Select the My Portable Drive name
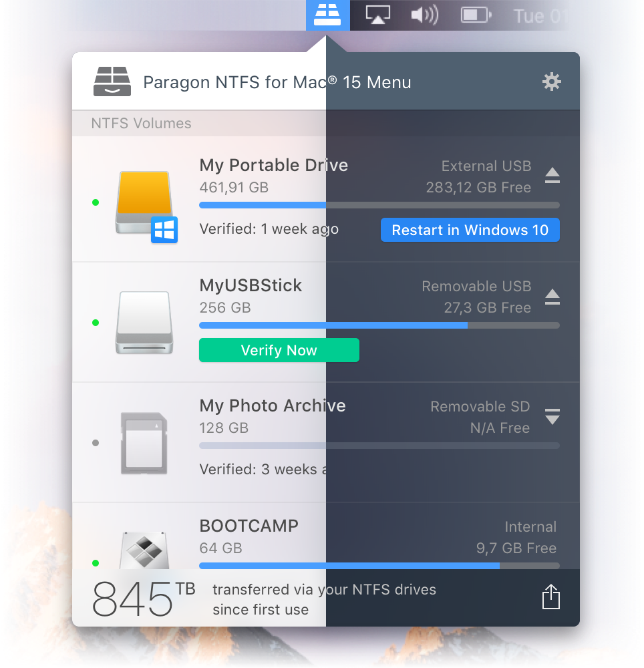644x668 pixels. click(273, 165)
